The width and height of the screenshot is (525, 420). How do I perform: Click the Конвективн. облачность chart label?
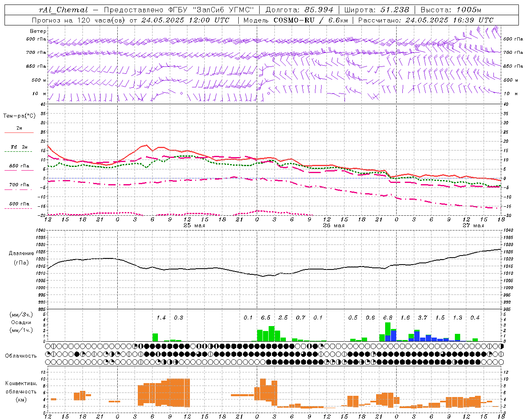click(x=21, y=391)
